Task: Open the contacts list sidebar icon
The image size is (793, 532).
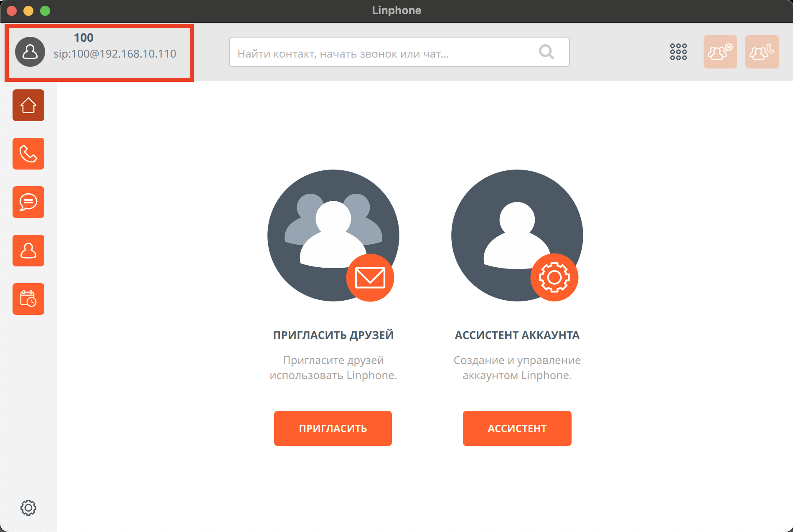Action: [28, 251]
